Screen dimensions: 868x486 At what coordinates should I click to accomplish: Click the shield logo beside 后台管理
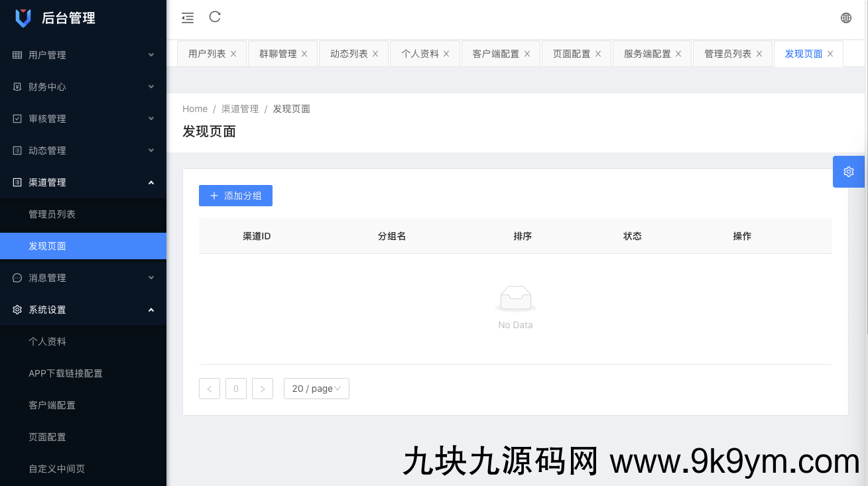(x=24, y=18)
